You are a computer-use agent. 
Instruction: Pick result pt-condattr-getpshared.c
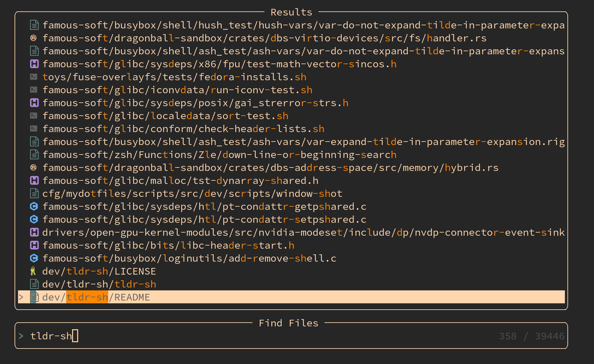291,206
